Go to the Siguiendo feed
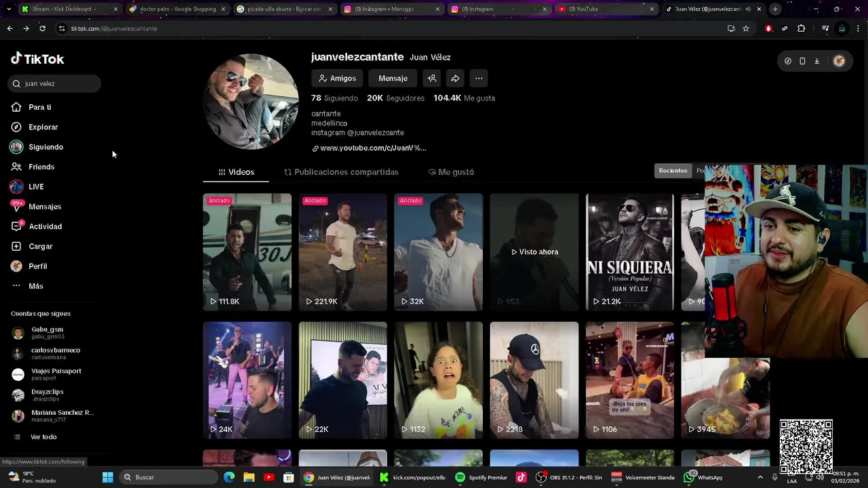Screen dimensions: 868x488 pos(45,147)
